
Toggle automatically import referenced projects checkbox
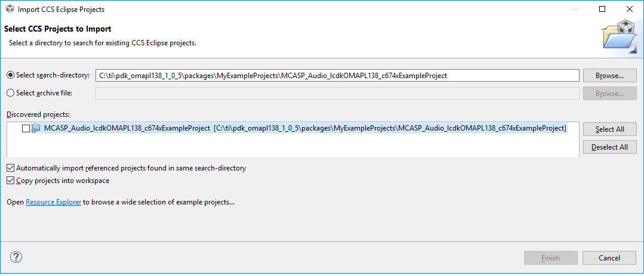pyautogui.click(x=10, y=168)
